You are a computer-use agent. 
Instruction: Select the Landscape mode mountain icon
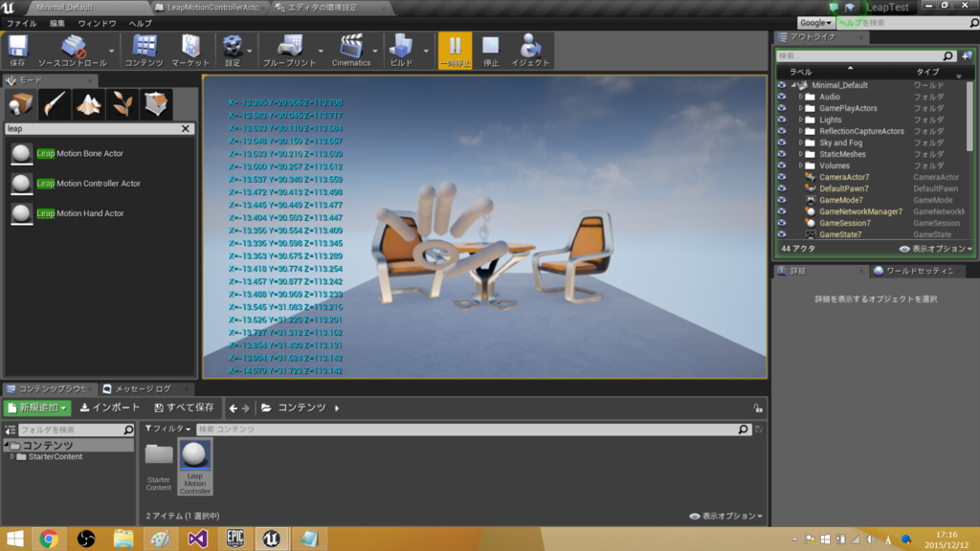[x=88, y=103]
